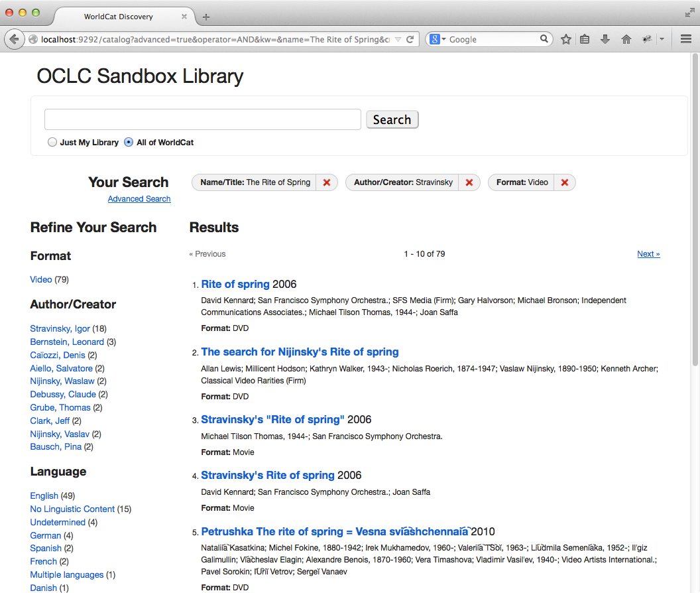Go to the browser home page icon

(x=626, y=39)
